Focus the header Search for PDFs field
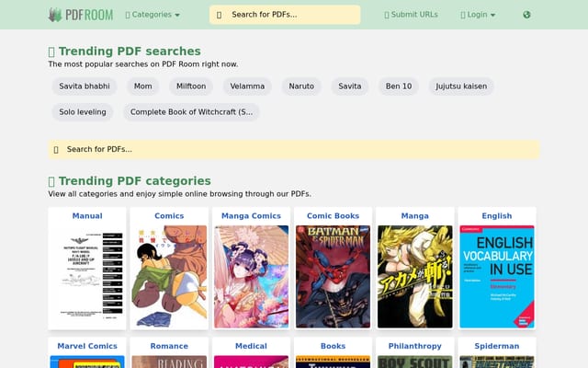The height and width of the screenshot is (368, 588). click(x=285, y=15)
